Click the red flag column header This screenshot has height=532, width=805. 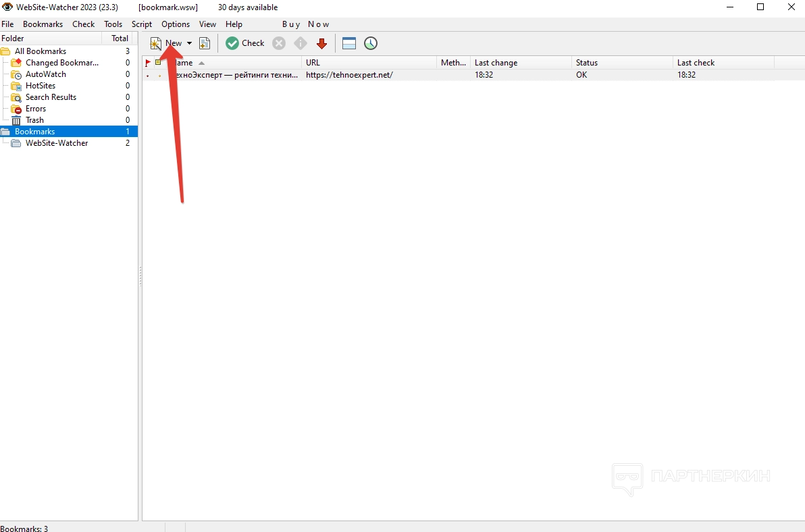[148, 63]
